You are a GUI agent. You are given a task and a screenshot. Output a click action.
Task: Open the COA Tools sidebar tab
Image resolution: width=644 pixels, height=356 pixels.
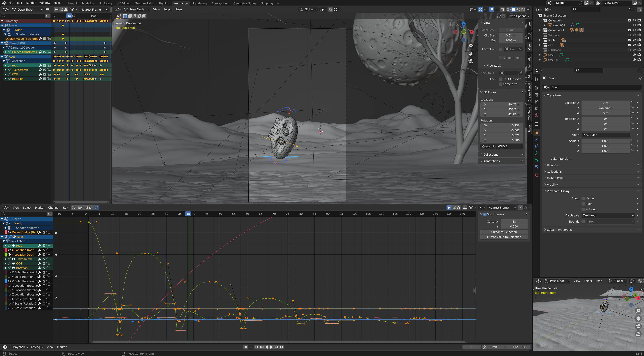point(529,113)
